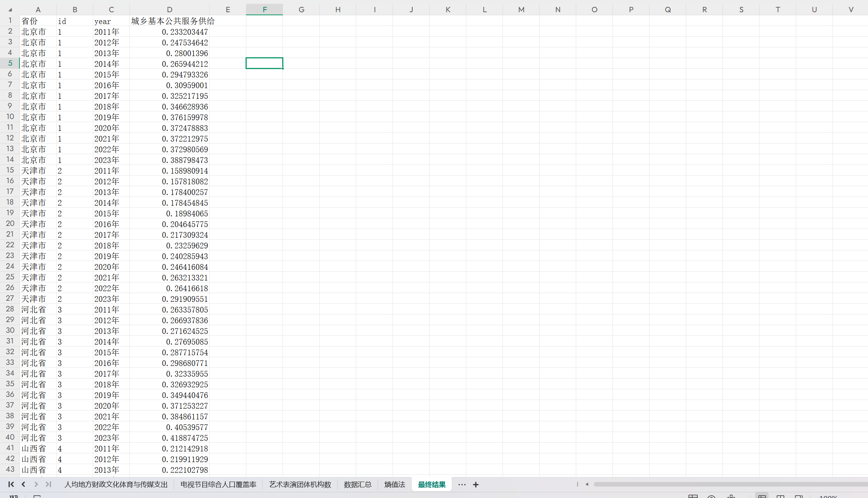Click horizontal scrollbar left arrow
868x498 pixels.
[x=587, y=484]
